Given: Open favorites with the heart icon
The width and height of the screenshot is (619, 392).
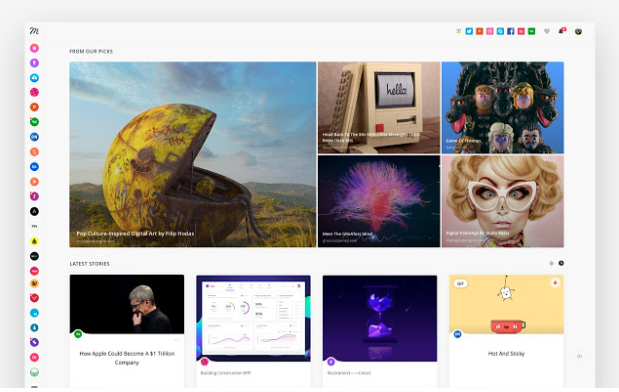Looking at the screenshot, I should click(x=547, y=31).
